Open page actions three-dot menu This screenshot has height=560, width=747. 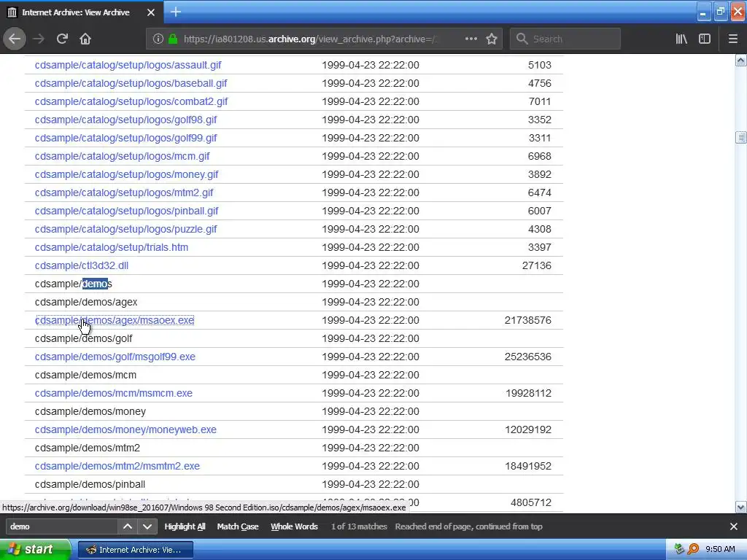click(471, 39)
